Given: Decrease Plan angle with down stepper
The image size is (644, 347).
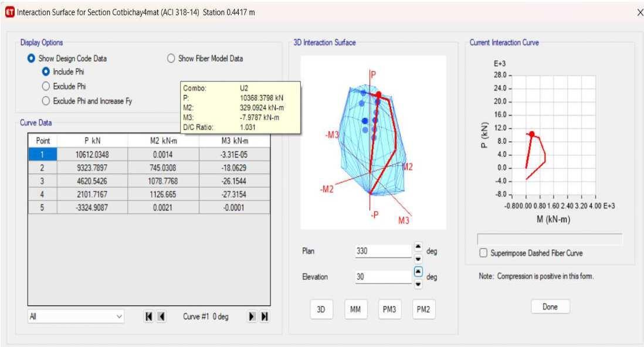Looking at the screenshot, I should tap(418, 258).
